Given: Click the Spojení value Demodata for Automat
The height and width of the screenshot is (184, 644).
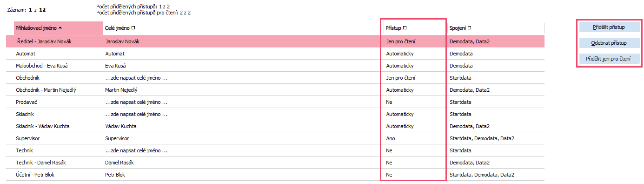Looking at the screenshot, I should pyautogui.click(x=461, y=54).
